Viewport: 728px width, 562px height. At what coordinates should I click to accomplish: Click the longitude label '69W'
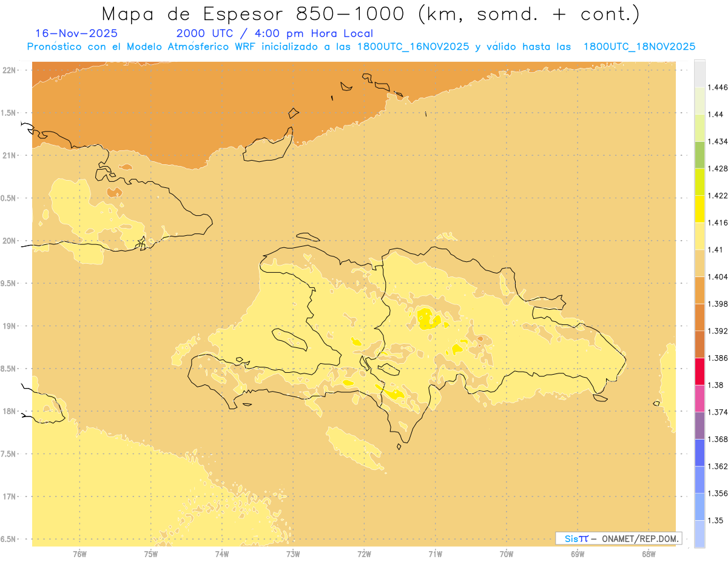(x=578, y=554)
